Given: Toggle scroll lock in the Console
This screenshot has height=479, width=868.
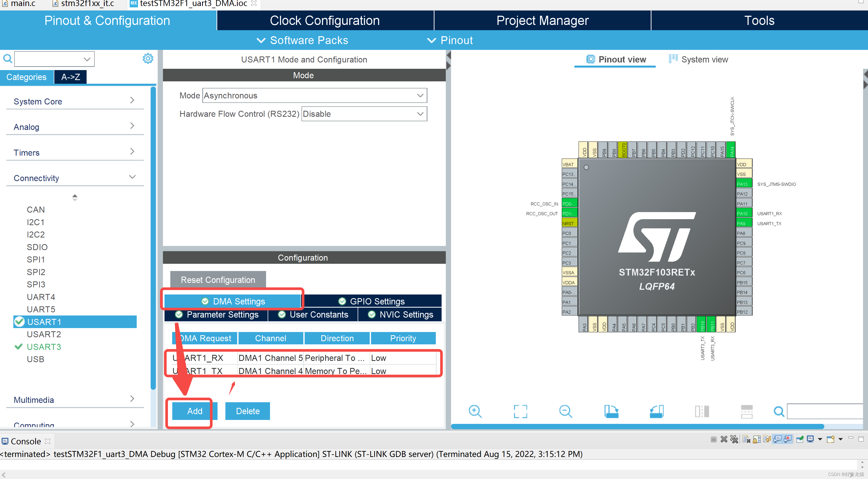Looking at the screenshot, I should coord(756,439).
